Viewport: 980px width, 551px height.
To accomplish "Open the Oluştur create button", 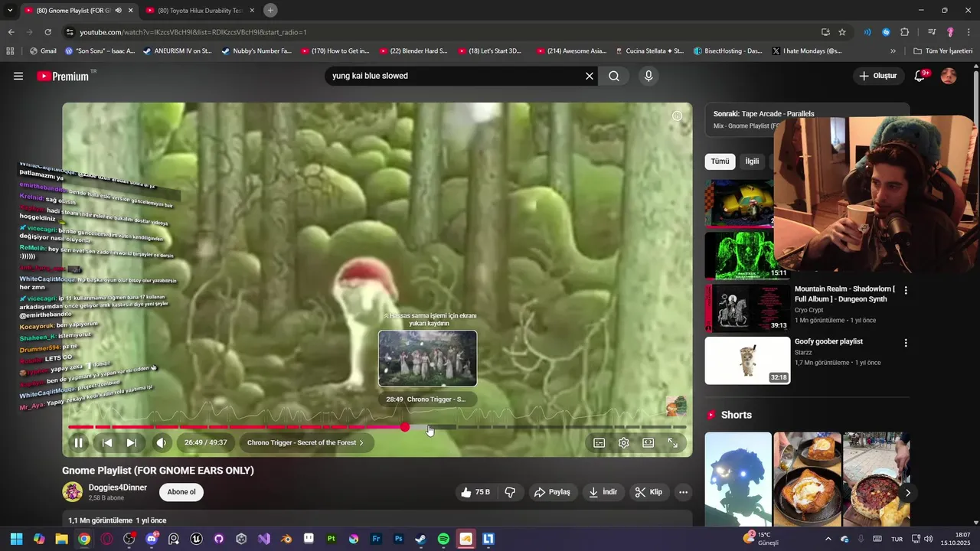I will tap(877, 76).
